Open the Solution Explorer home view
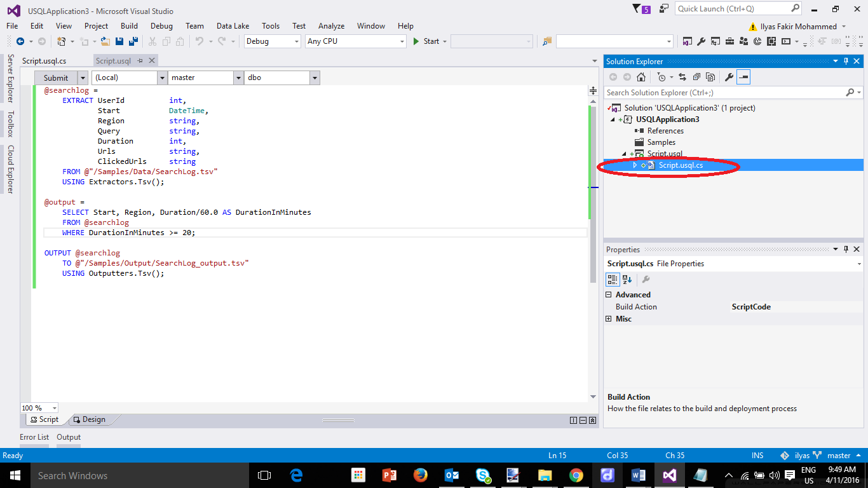 (641, 77)
